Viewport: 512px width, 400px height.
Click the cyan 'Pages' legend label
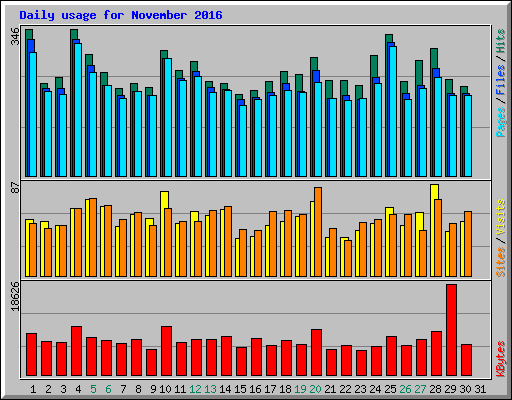click(x=501, y=122)
